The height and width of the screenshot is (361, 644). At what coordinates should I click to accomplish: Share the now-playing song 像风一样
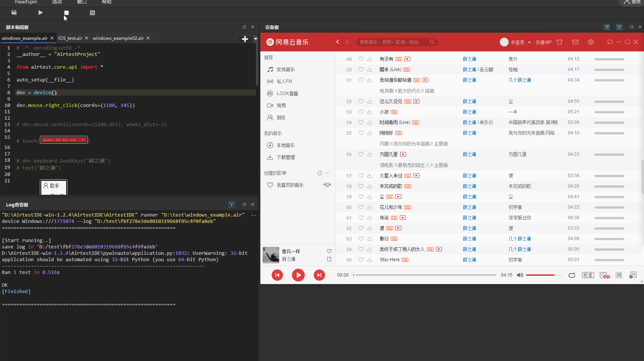(x=329, y=259)
